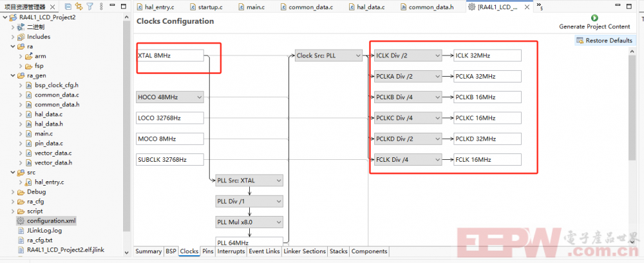Viewport: 644px width, 263px height.
Task: Collapse the src folder
Action: [x=12, y=173]
